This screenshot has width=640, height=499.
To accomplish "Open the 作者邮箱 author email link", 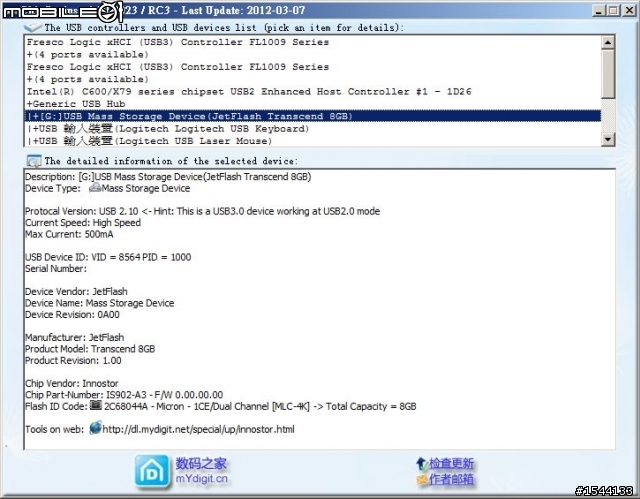I will [x=451, y=479].
